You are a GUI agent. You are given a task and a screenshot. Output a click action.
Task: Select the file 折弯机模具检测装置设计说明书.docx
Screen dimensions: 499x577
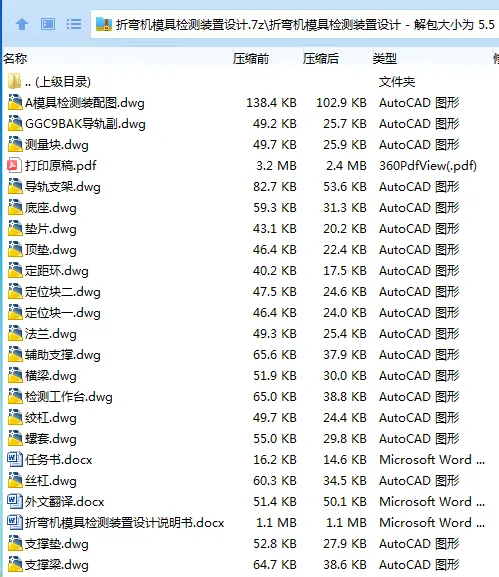[x=124, y=522]
